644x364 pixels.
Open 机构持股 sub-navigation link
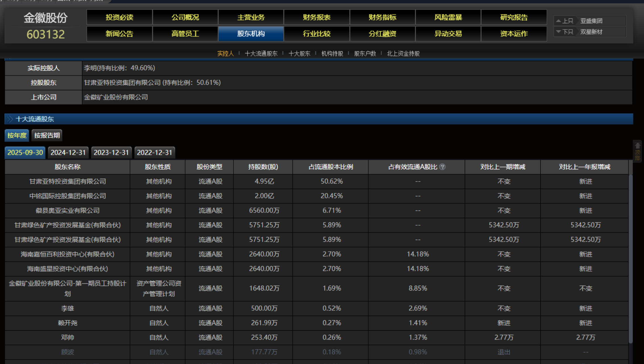click(332, 54)
